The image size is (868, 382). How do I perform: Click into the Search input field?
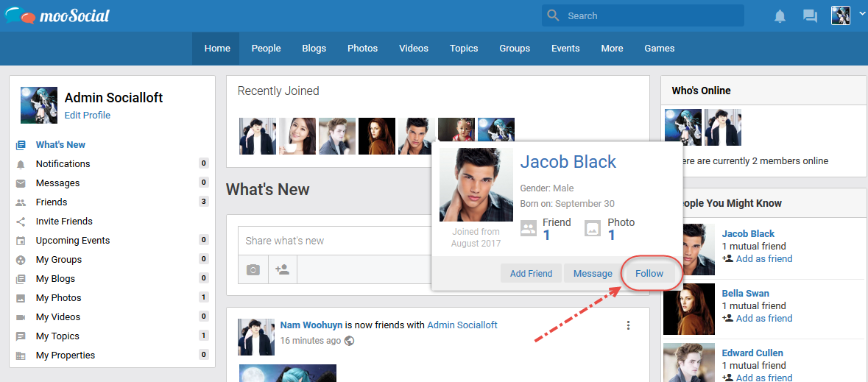coord(643,16)
